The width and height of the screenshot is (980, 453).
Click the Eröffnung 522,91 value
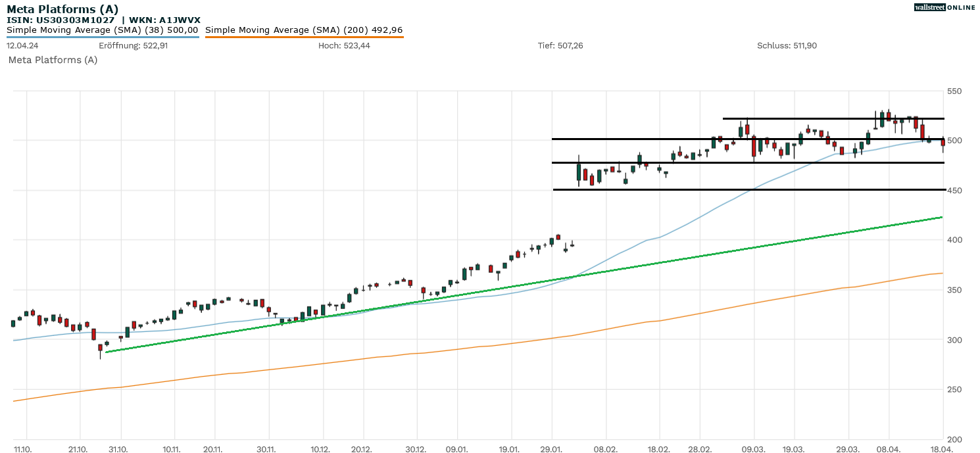(134, 46)
